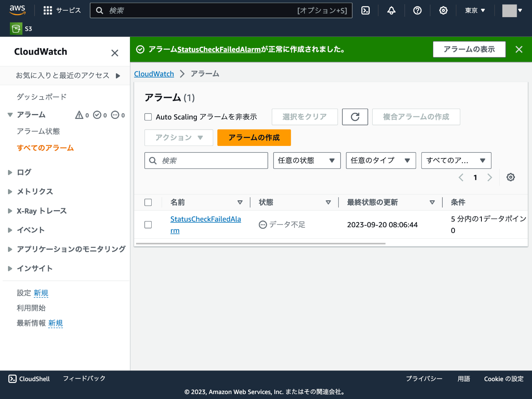Open the notifications bell icon
The width and height of the screenshot is (532, 399).
click(x=391, y=10)
